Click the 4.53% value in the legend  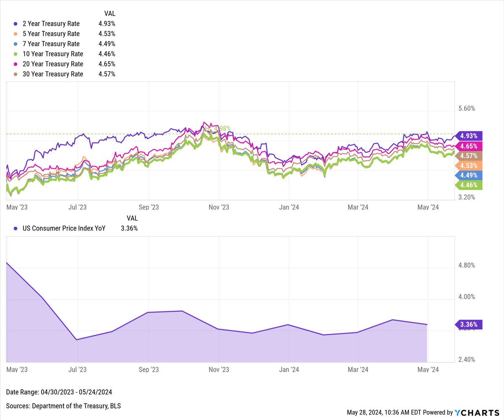point(107,34)
